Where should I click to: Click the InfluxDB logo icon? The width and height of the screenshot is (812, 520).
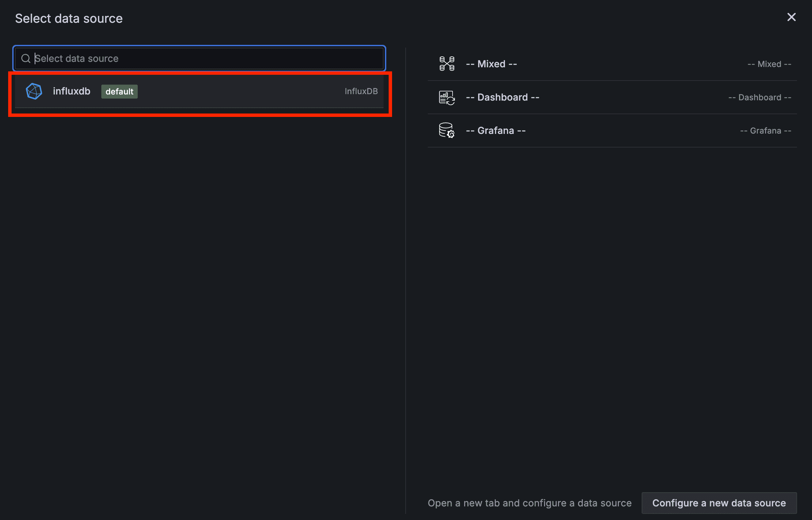[x=34, y=91]
